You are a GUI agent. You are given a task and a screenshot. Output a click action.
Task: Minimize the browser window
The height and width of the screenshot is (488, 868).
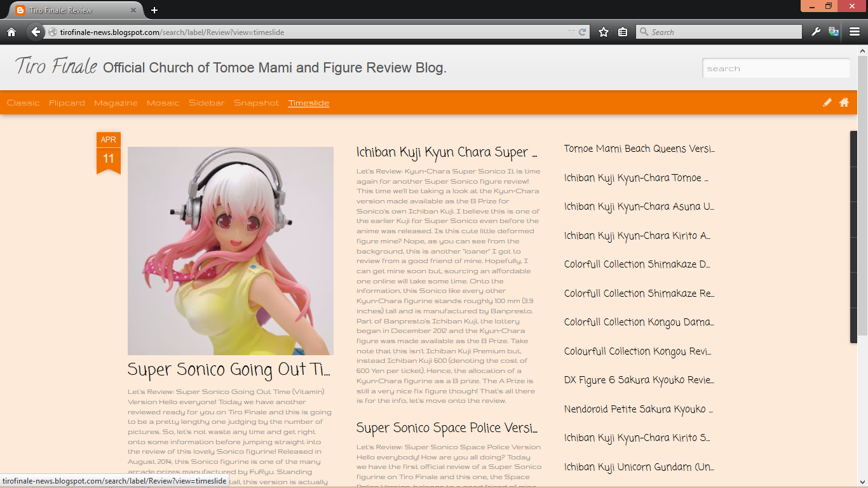pyautogui.click(x=811, y=6)
